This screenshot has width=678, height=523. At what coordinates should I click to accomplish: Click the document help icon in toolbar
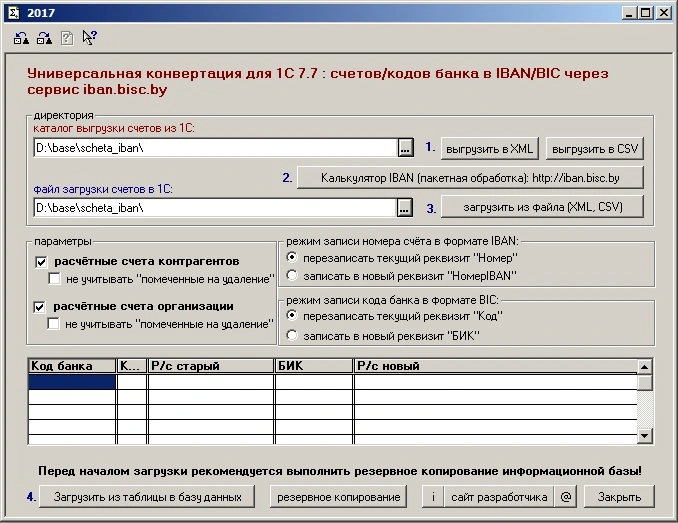(x=67, y=39)
